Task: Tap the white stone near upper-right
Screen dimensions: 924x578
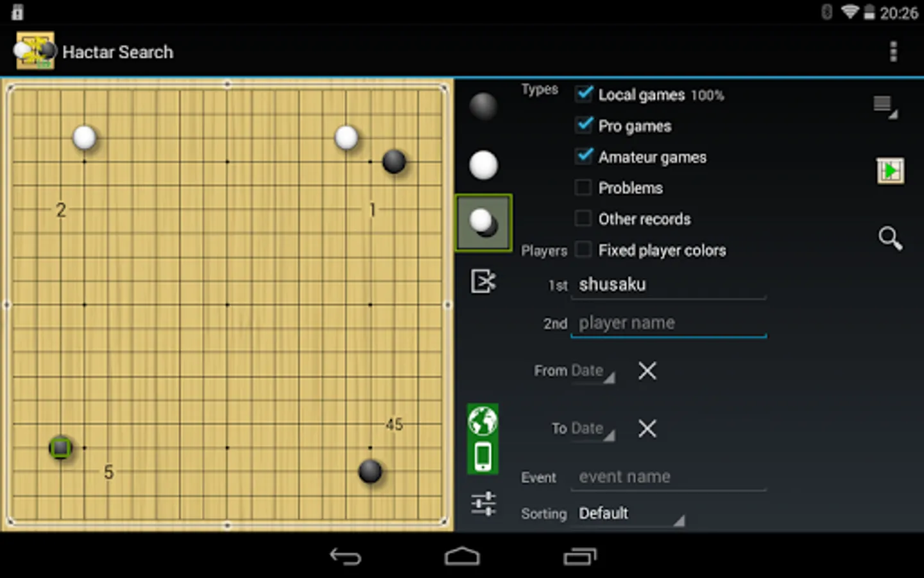Action: tap(346, 137)
